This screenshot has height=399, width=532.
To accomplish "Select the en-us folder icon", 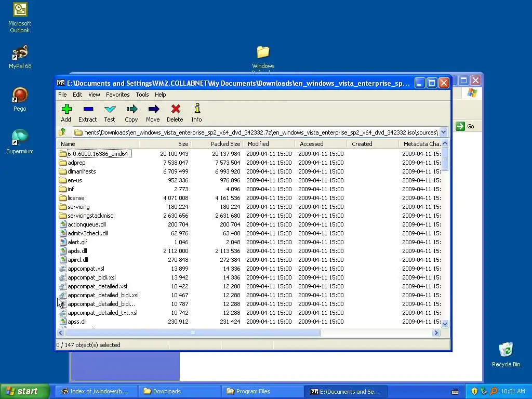I will point(62,180).
